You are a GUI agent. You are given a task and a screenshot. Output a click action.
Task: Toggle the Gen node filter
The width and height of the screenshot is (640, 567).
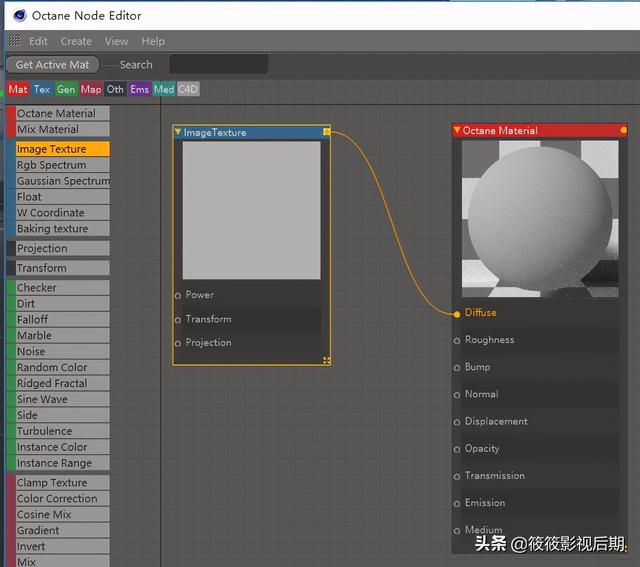[66, 89]
